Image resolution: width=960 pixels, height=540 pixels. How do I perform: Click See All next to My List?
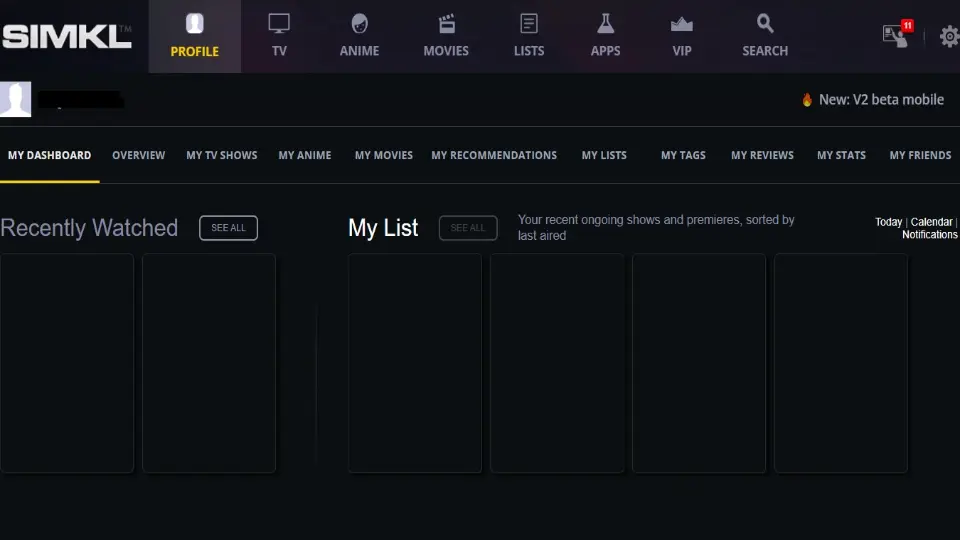(468, 228)
